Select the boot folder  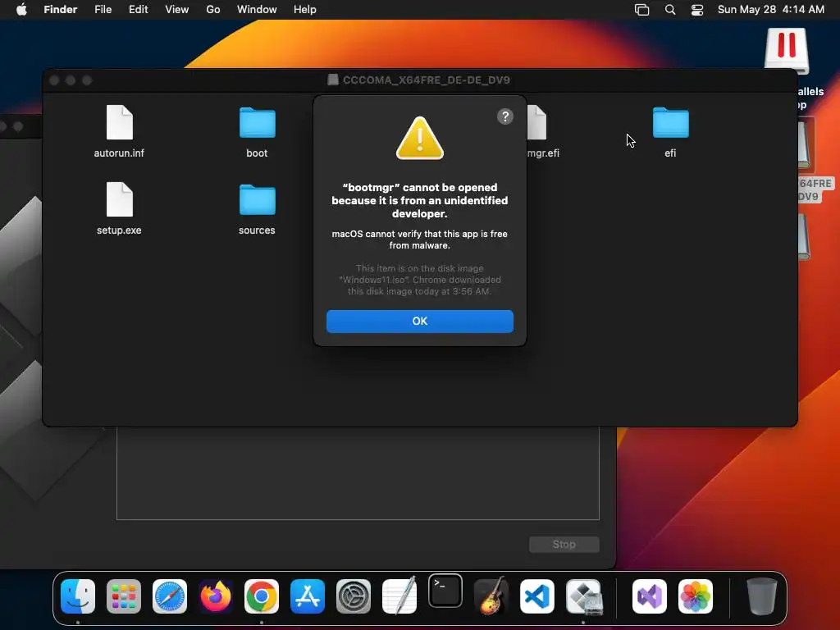(x=257, y=131)
